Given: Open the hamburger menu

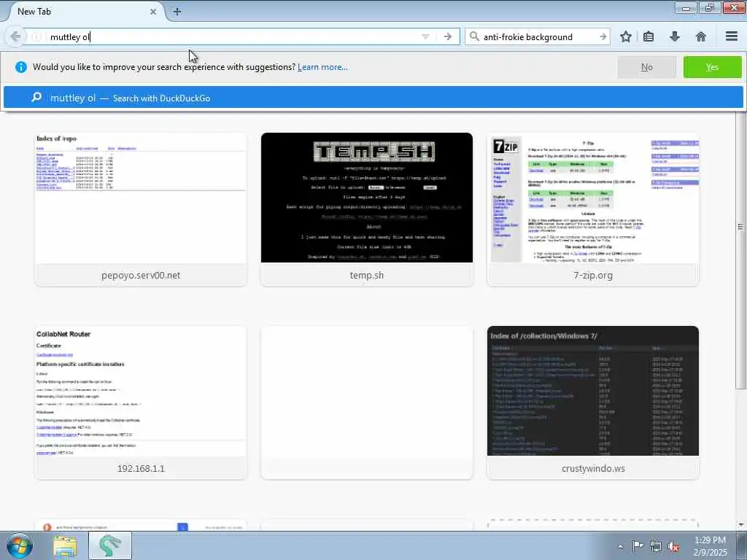Looking at the screenshot, I should (732, 36).
